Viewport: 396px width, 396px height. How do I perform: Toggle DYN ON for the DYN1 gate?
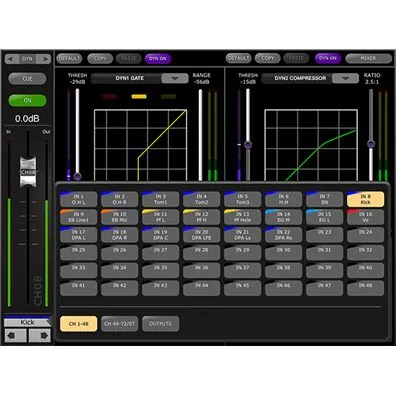(158, 59)
